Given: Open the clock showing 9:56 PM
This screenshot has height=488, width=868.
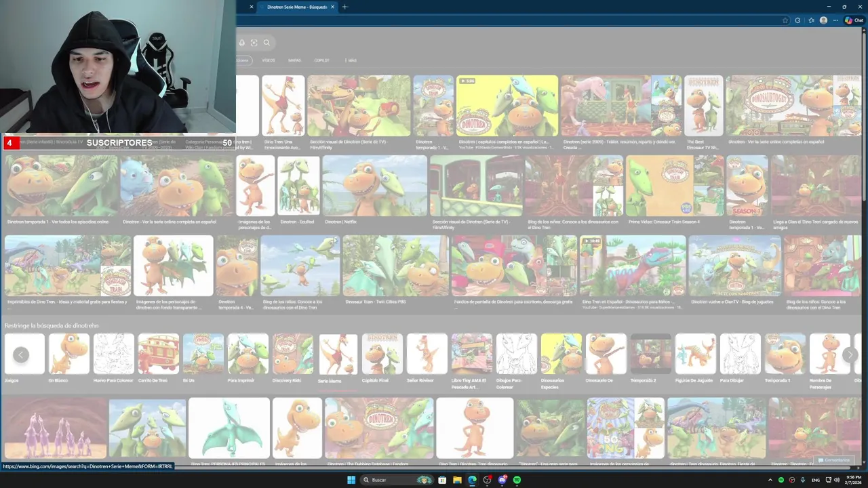Looking at the screenshot, I should (x=853, y=480).
